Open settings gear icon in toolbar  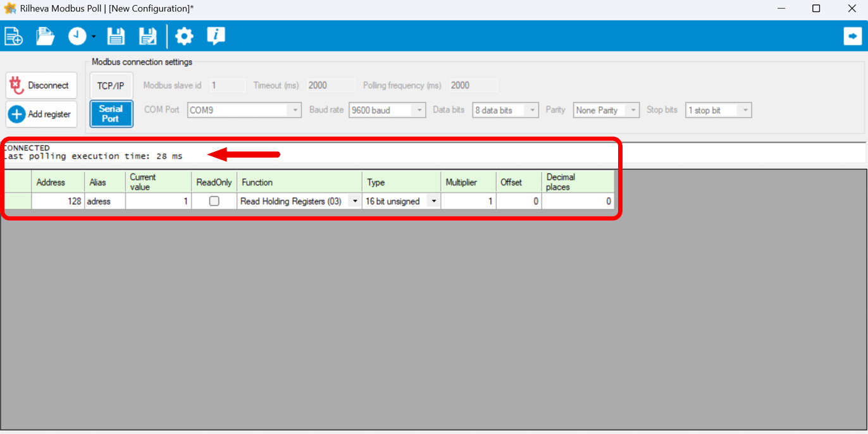[184, 36]
